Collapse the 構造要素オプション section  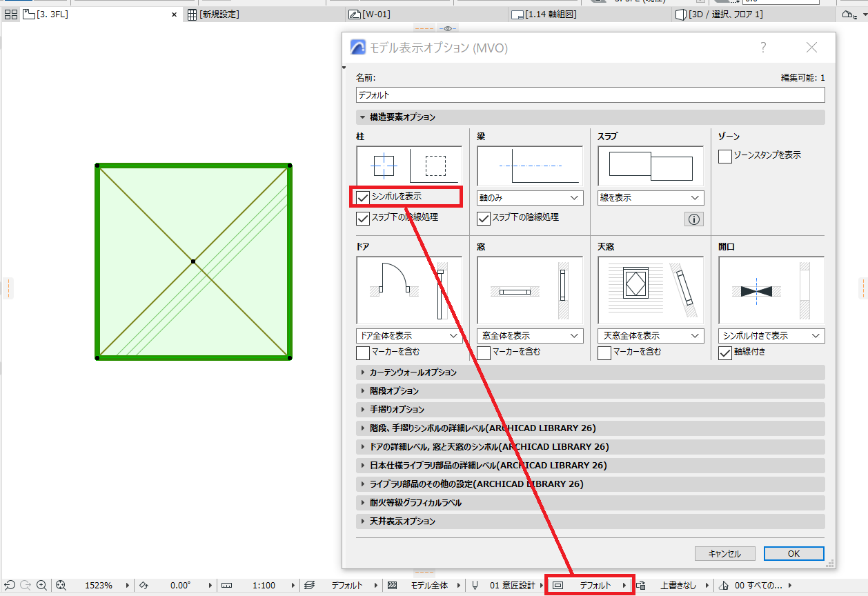click(590, 117)
